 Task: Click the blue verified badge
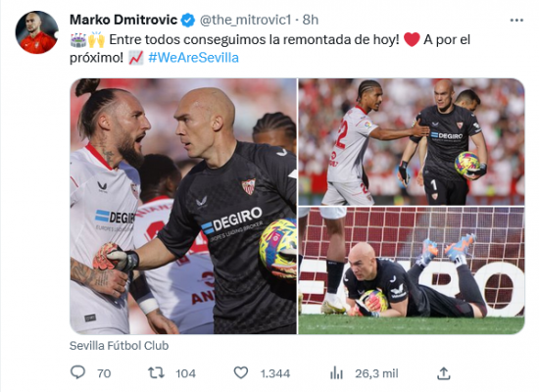[188, 21]
